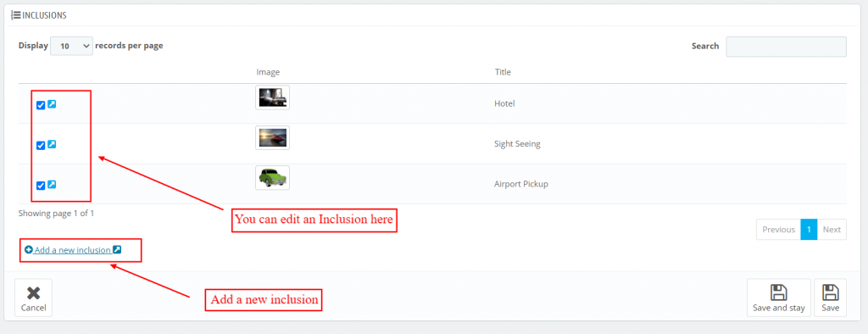Click external-link icon beside Add a new inclusion
The image size is (868, 334).
coord(117,250)
